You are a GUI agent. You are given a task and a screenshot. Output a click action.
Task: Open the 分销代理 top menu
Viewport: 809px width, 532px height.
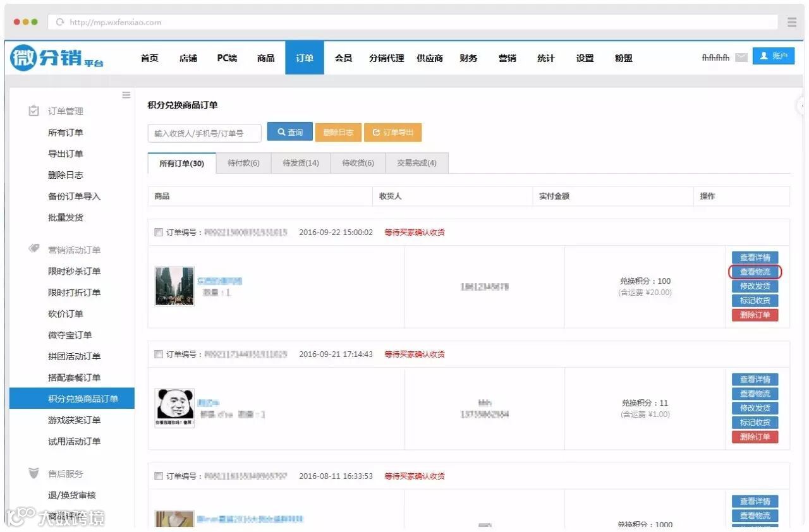point(387,58)
